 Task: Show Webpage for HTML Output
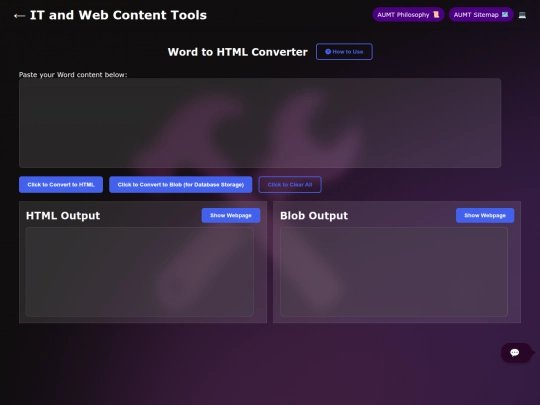pyautogui.click(x=231, y=215)
